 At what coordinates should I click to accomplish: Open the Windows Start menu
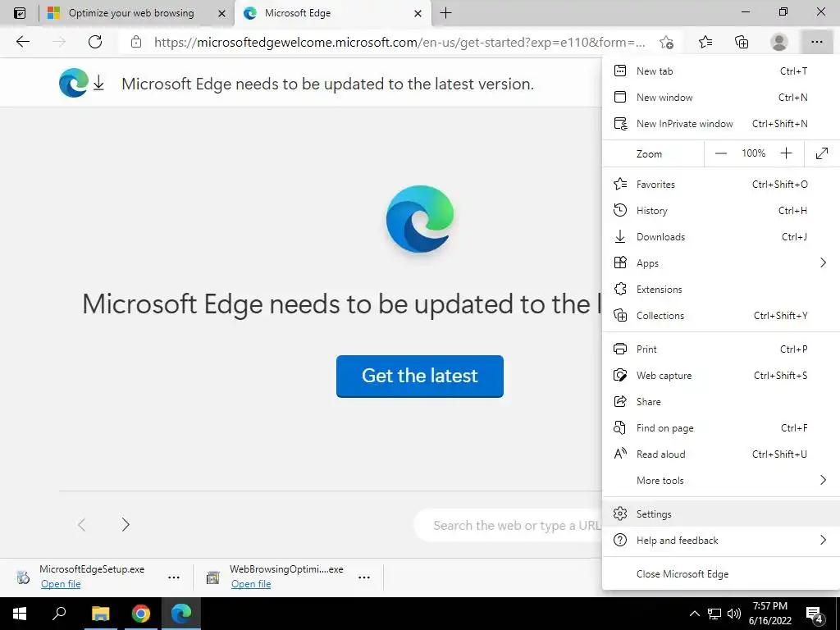pyautogui.click(x=20, y=614)
